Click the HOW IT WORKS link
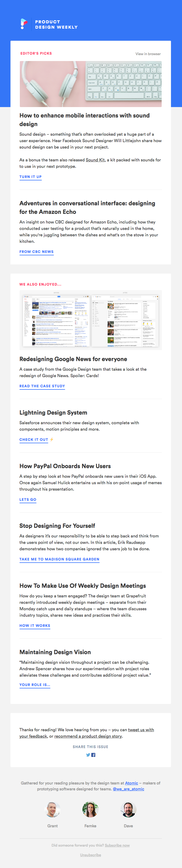This screenshot has width=182, height=868. point(35,626)
